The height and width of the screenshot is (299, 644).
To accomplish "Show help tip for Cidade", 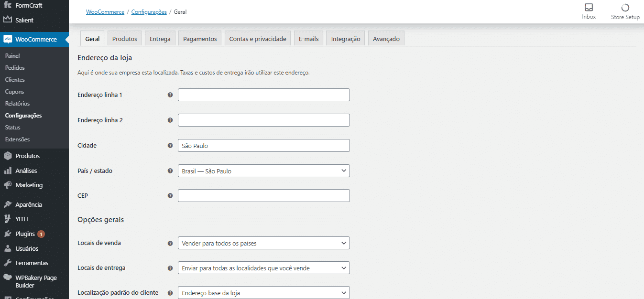I will click(x=170, y=146).
